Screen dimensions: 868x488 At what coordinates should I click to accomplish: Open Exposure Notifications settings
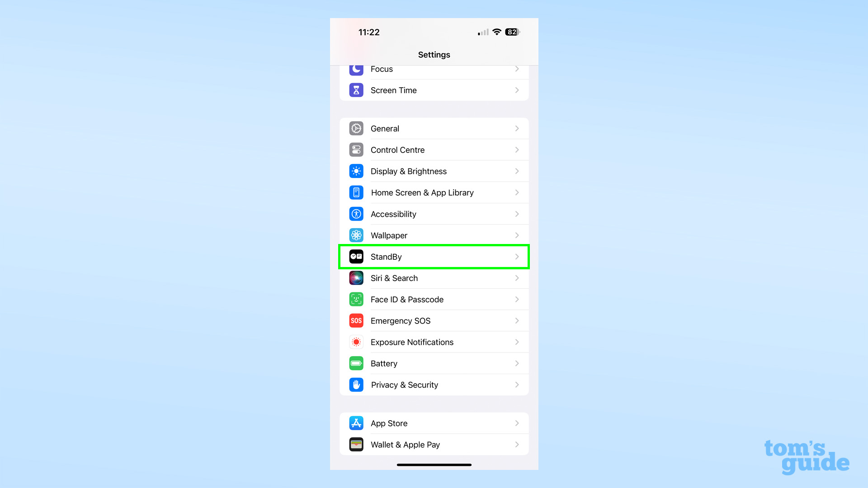434,342
